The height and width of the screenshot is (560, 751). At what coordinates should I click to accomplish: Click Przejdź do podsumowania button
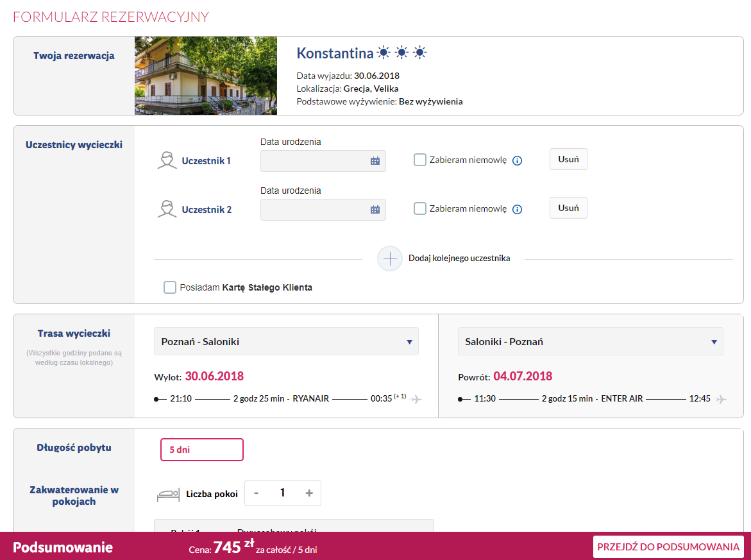pos(668,547)
